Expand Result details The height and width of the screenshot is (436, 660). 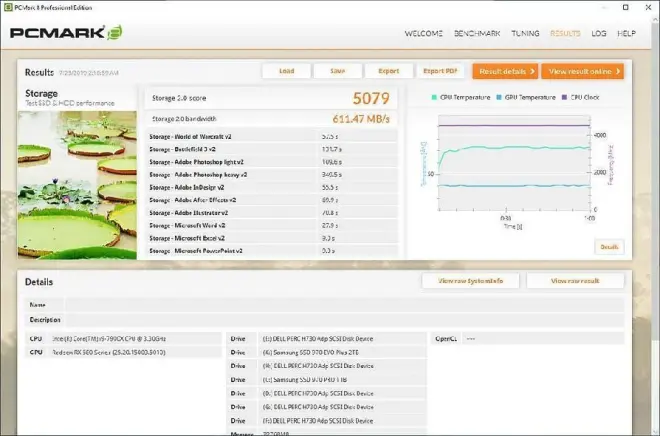(506, 71)
